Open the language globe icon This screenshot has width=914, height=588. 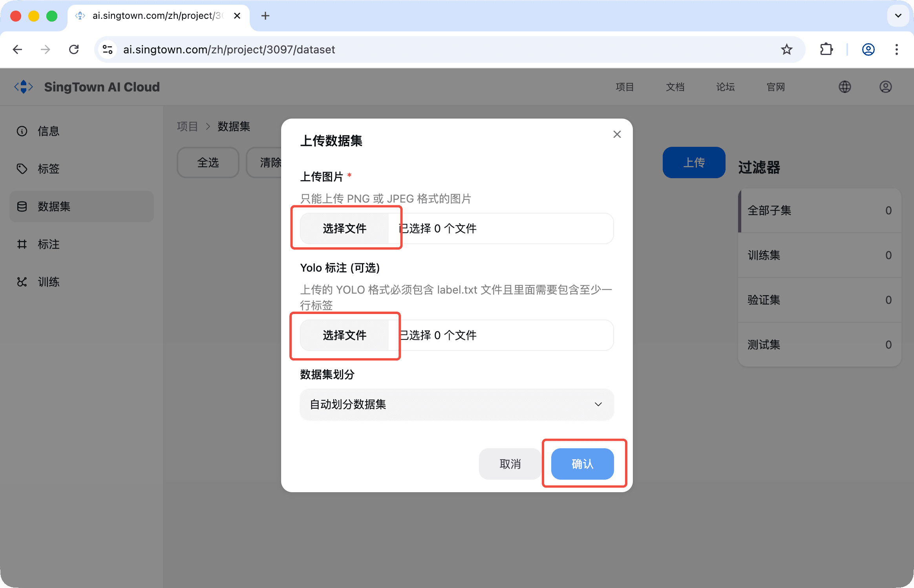click(845, 87)
